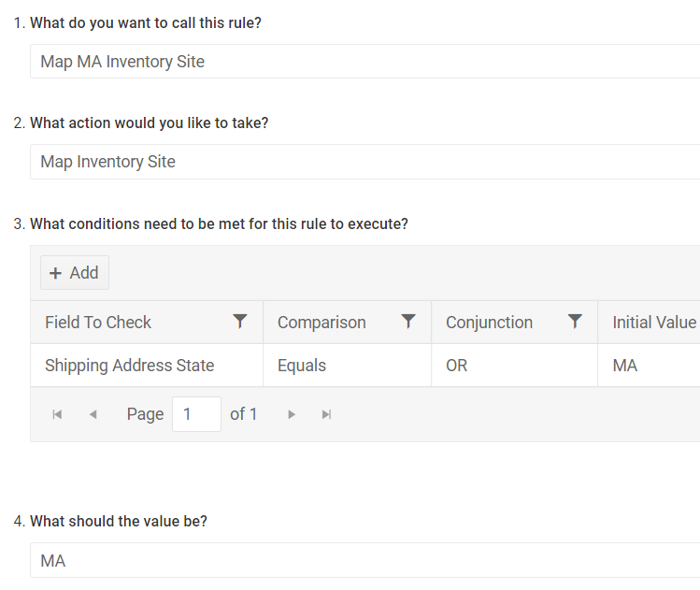Screen dimensions: 700x590
Task: Sort by the Conjunction column header
Action: [489, 323]
